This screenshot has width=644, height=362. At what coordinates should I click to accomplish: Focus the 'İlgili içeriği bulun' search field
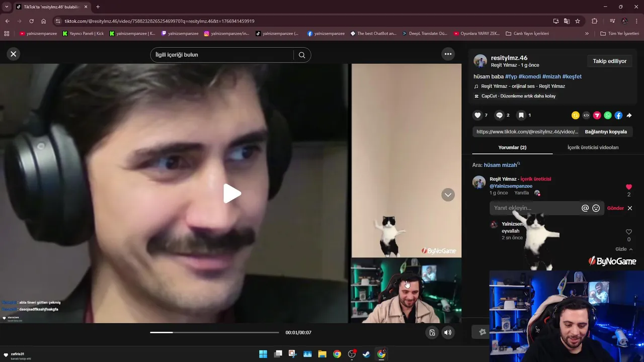[x=221, y=55]
